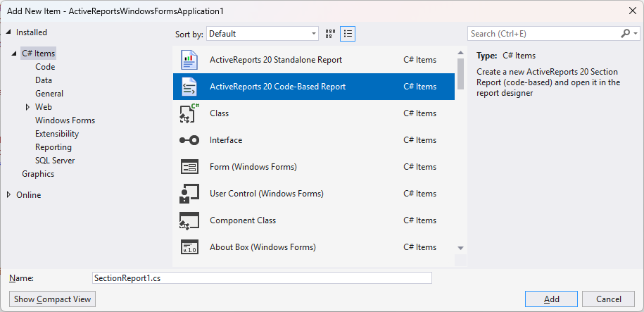
Task: Select the Interface template icon
Action: 189,140
